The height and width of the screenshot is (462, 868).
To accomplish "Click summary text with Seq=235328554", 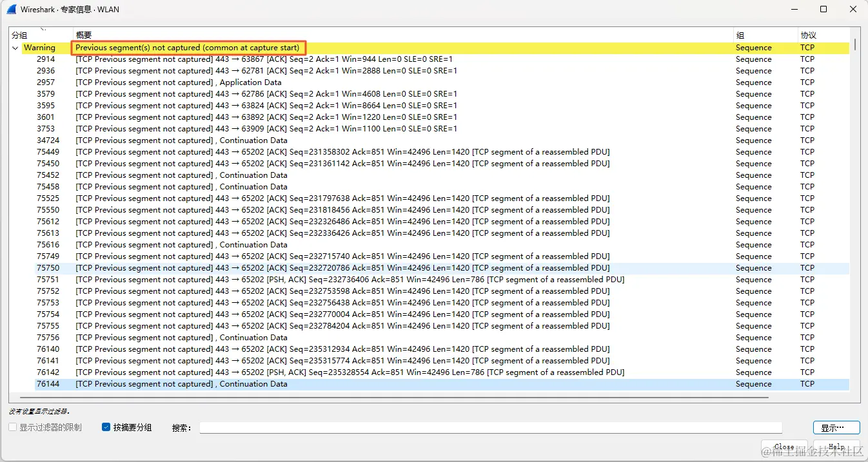I will click(350, 372).
